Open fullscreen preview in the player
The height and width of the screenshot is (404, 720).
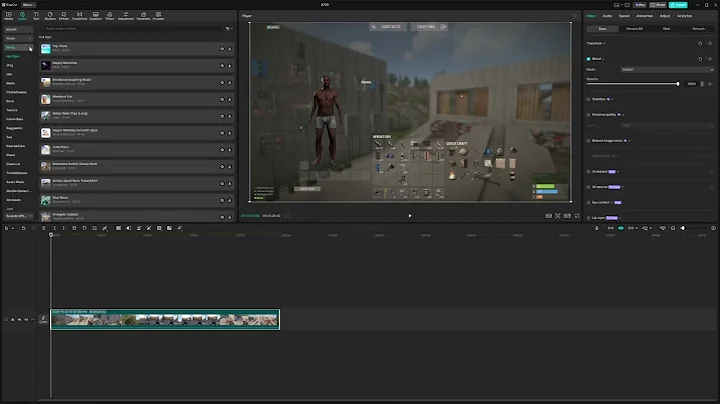click(x=577, y=216)
